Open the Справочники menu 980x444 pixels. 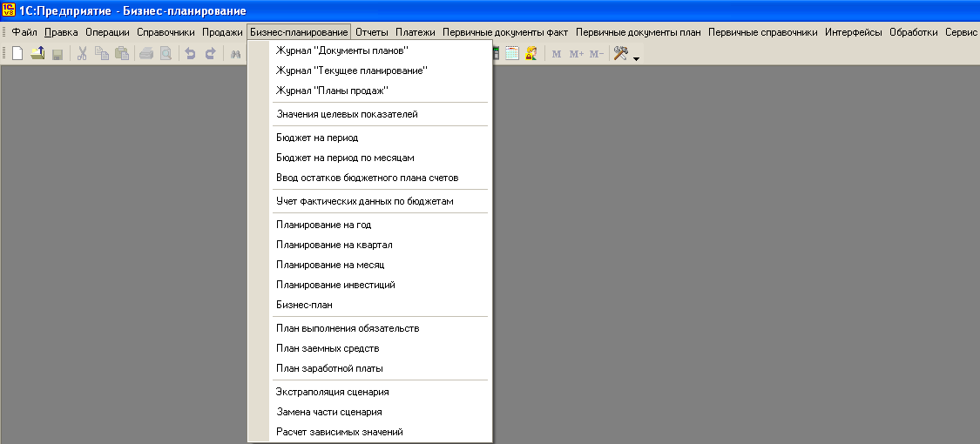tap(166, 32)
